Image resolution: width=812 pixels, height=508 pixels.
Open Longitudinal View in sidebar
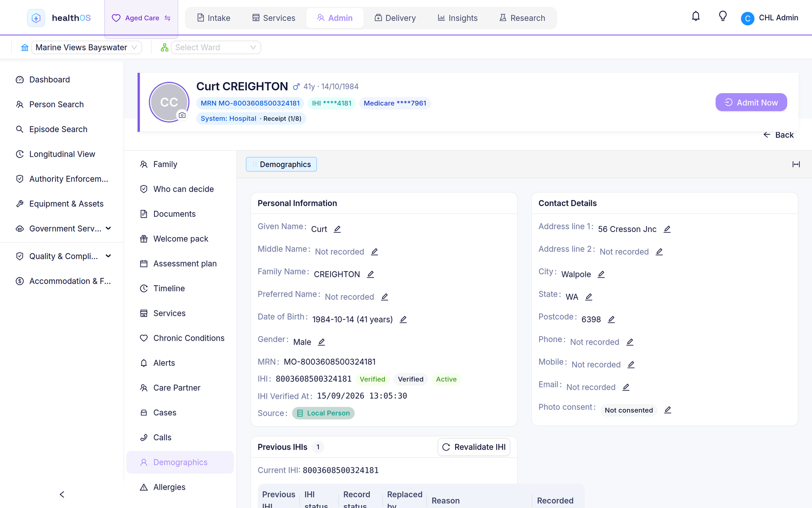(62, 154)
